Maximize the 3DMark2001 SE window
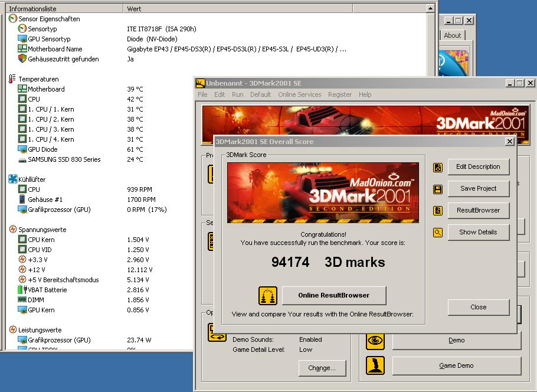The image size is (537, 392). [520, 83]
